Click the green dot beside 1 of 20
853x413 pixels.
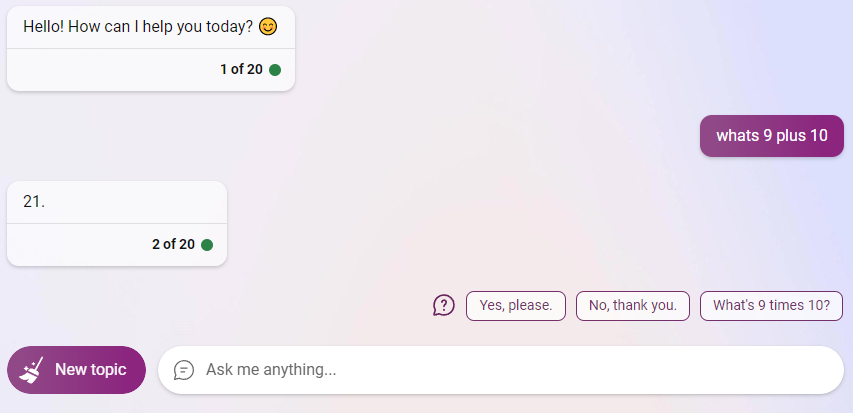[275, 70]
